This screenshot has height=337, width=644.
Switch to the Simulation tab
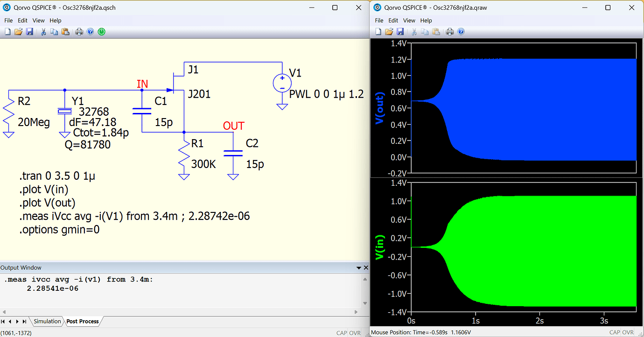point(47,322)
